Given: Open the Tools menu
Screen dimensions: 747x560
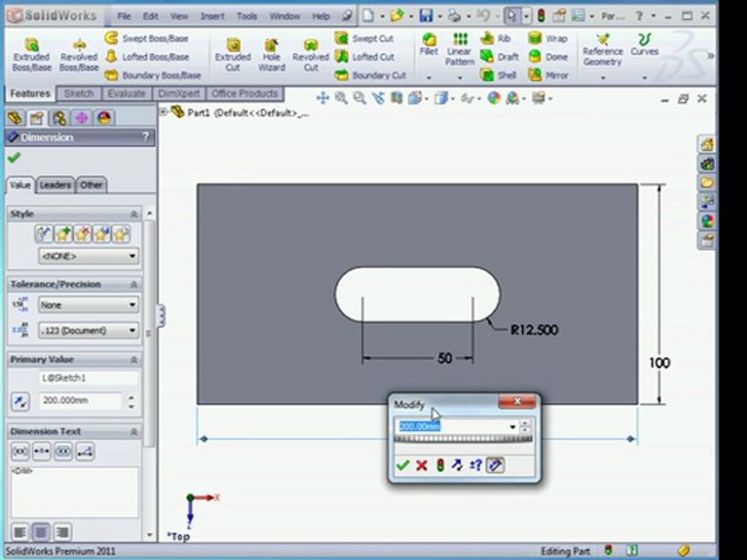Looking at the screenshot, I should (x=247, y=16).
